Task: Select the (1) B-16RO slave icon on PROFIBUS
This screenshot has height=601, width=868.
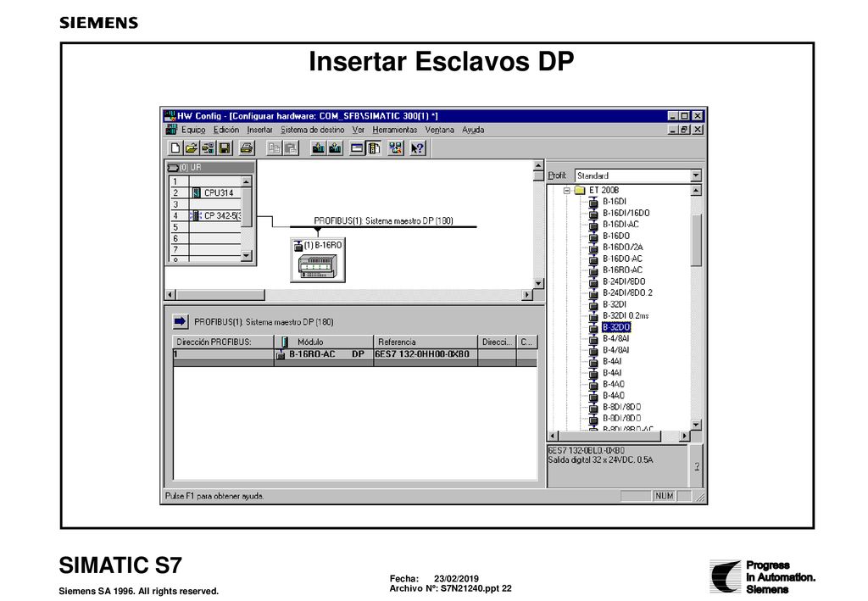Action: pyautogui.click(x=318, y=260)
